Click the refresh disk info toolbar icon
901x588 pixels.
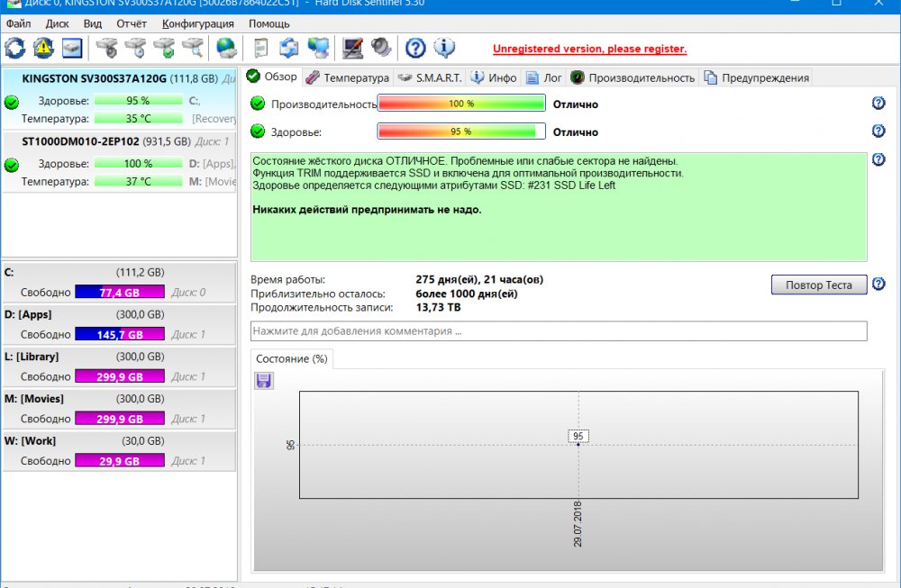[15, 48]
